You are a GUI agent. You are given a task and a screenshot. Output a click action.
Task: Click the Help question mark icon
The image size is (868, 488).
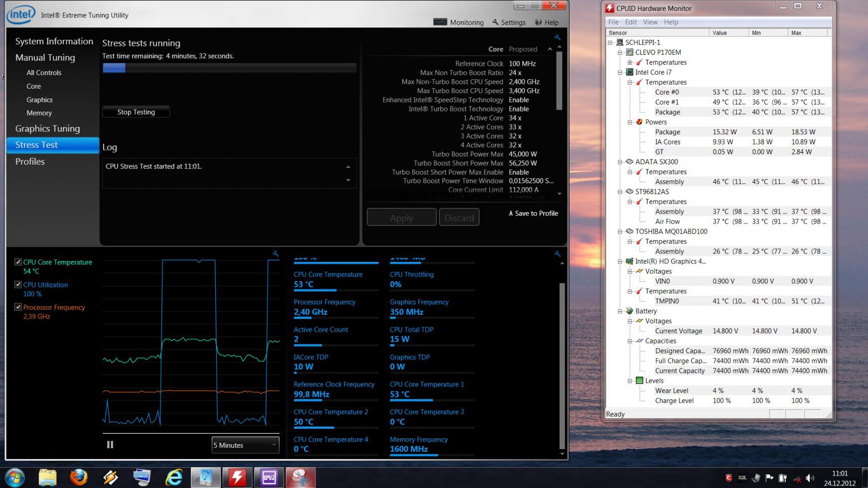tap(538, 22)
